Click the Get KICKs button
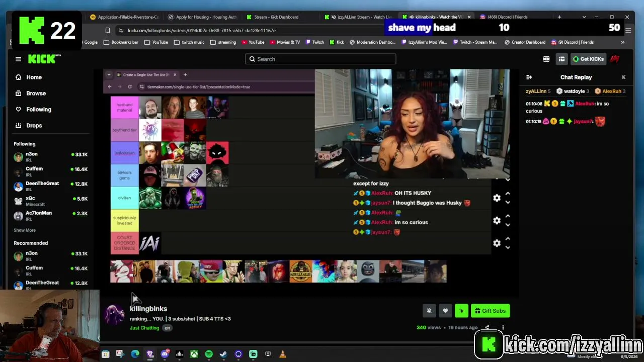Screen dimensions: 644x362 tap(588, 59)
